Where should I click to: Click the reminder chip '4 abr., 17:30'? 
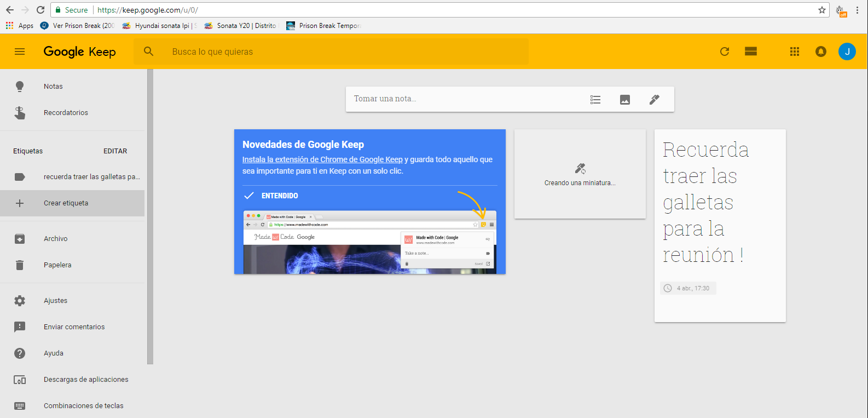[688, 288]
